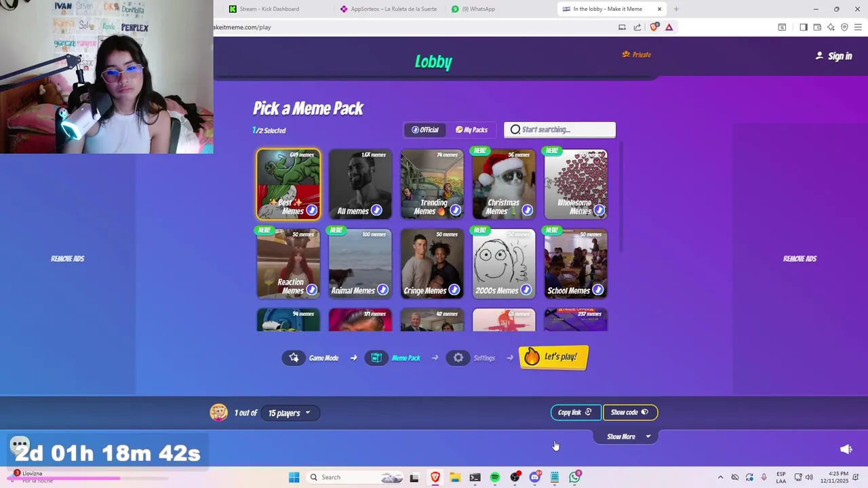The width and height of the screenshot is (868, 488).
Task: Open Windows Start menu
Action: (x=294, y=477)
